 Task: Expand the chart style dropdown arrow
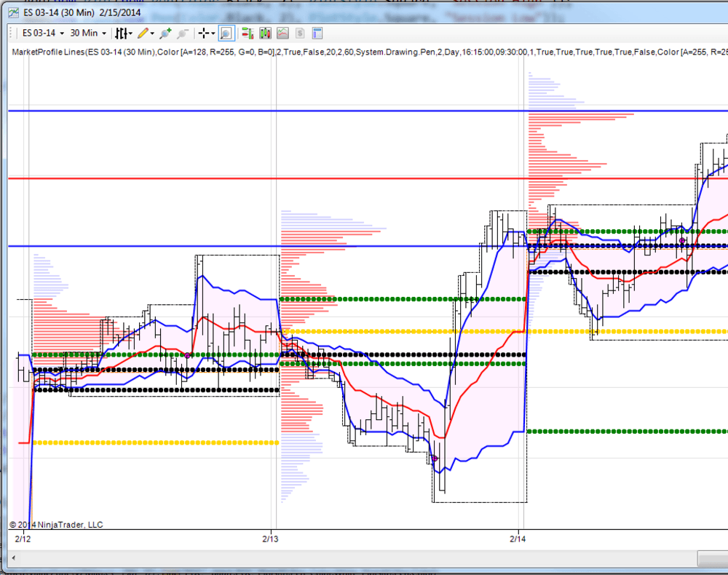pyautogui.click(x=130, y=33)
